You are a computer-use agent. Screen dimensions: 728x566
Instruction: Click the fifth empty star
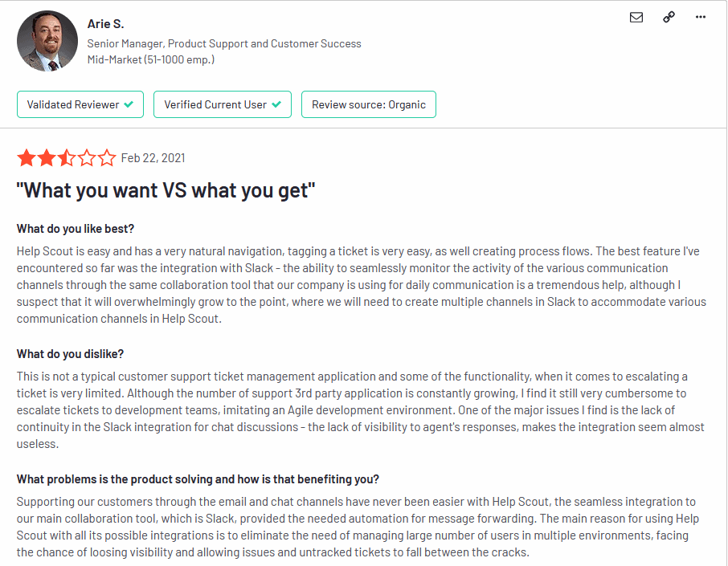pos(107,157)
